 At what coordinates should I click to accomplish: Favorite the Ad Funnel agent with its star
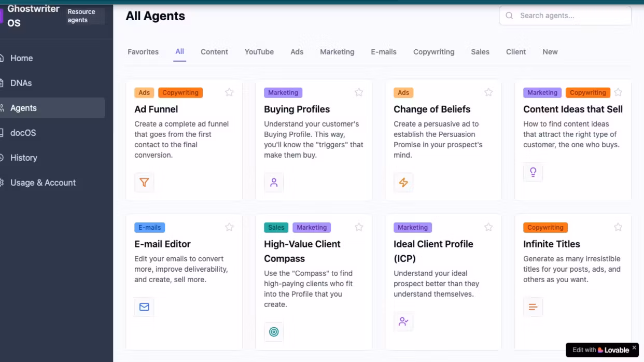click(229, 92)
